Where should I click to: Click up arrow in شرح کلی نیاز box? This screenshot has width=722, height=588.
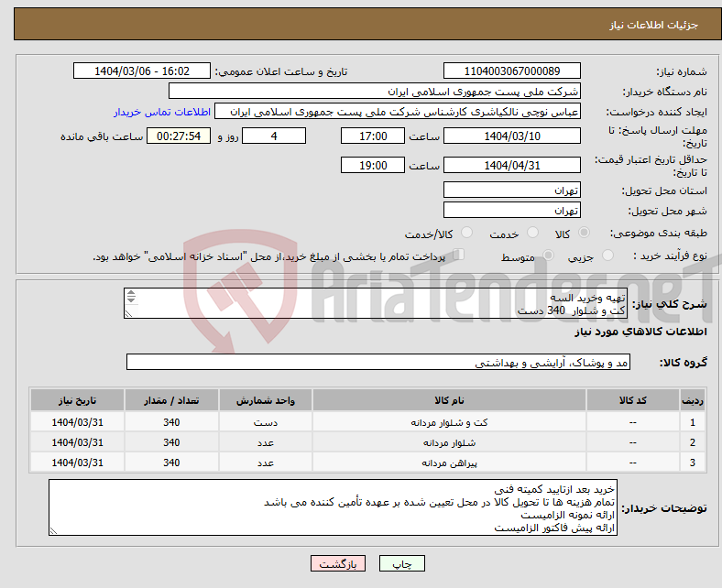(x=131, y=293)
